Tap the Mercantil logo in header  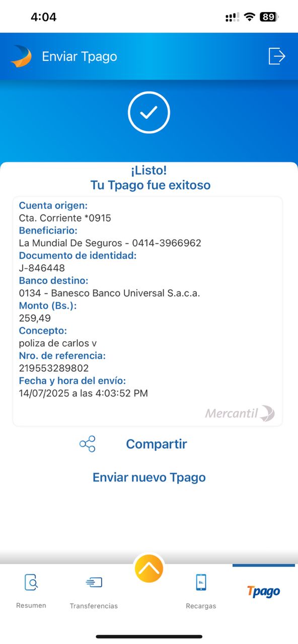[x=21, y=56]
